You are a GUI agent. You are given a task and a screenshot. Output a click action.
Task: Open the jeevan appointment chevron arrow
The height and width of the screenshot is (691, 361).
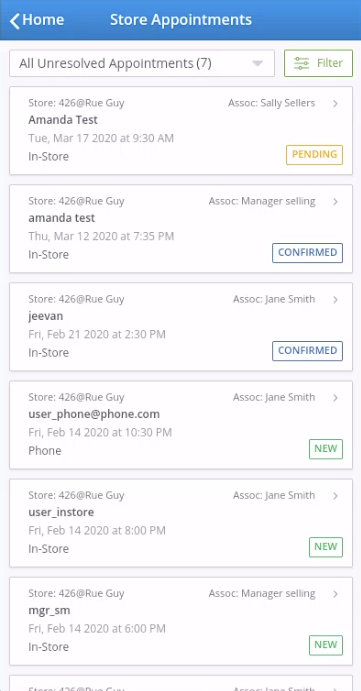tap(335, 300)
